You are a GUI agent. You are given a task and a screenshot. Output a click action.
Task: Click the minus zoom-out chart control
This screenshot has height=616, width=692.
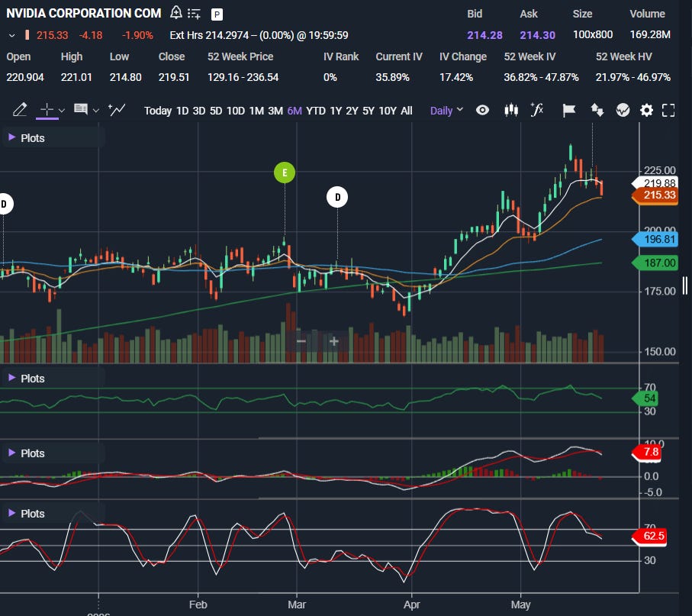point(301,341)
